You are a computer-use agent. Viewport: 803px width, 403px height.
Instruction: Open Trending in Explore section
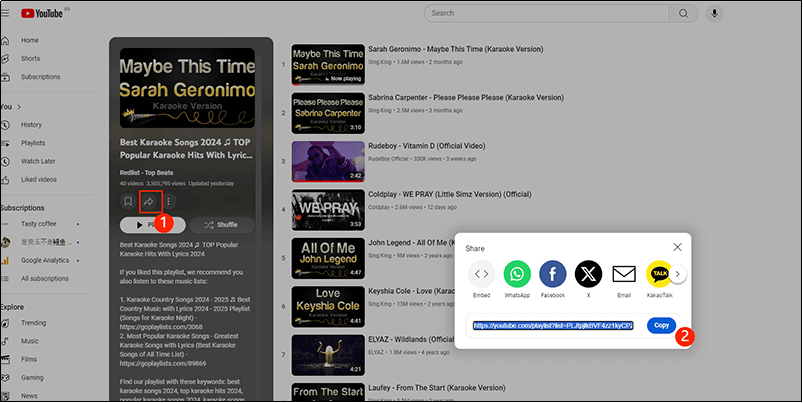click(33, 323)
